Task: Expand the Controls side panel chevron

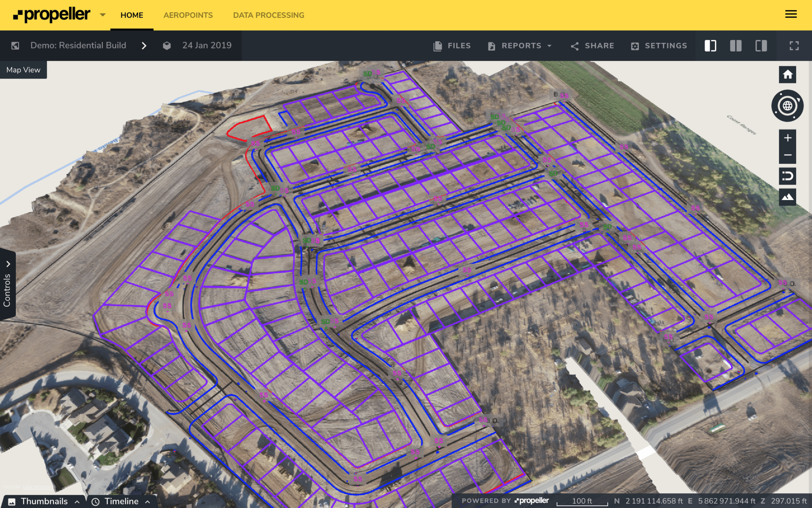Action: tap(8, 262)
